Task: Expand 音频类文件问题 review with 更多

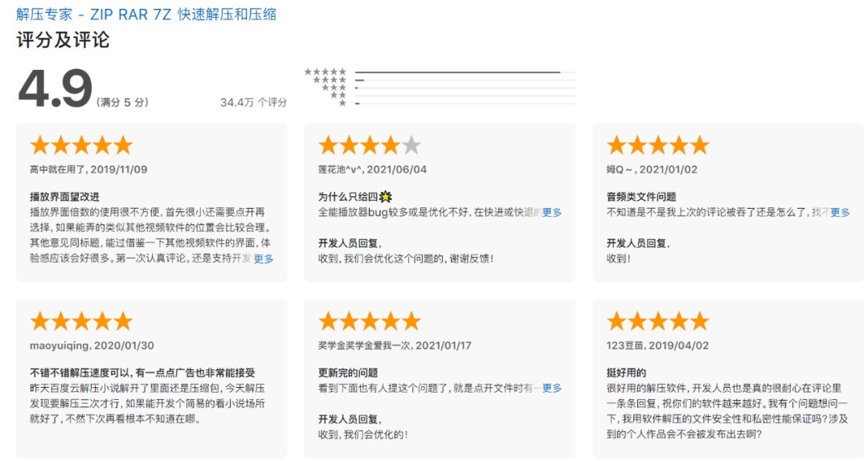Action: click(x=840, y=212)
